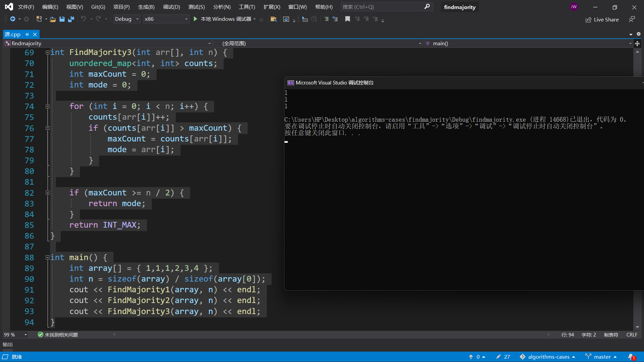Click the Visual Studio logo icon

(x=9, y=7)
